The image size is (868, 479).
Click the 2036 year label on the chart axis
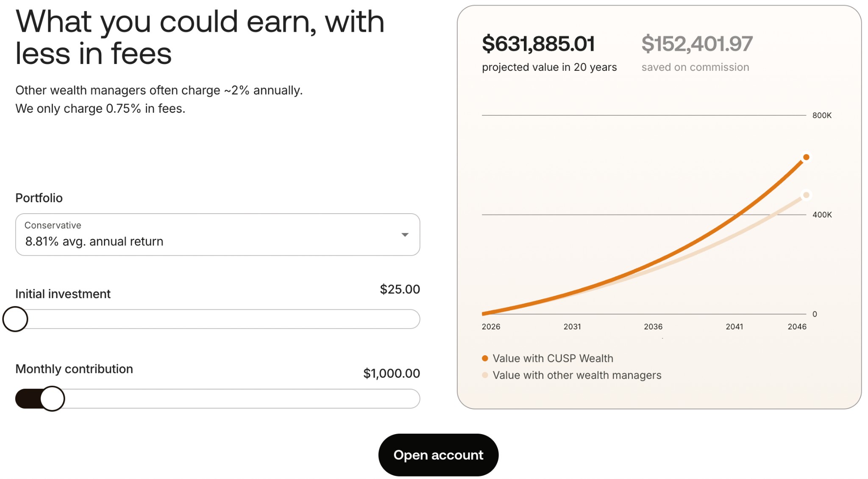(653, 327)
